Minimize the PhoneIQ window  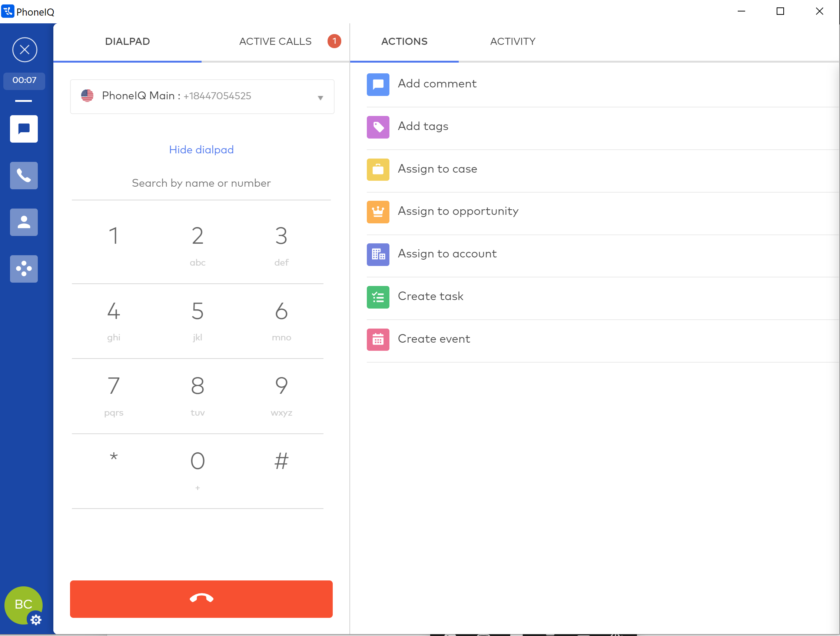(741, 11)
